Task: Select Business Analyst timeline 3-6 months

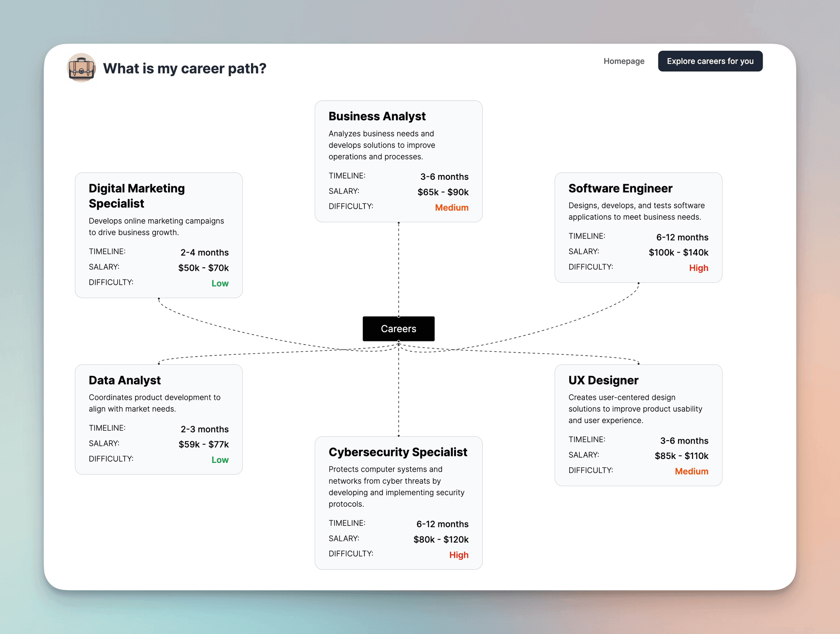Action: pos(444,177)
